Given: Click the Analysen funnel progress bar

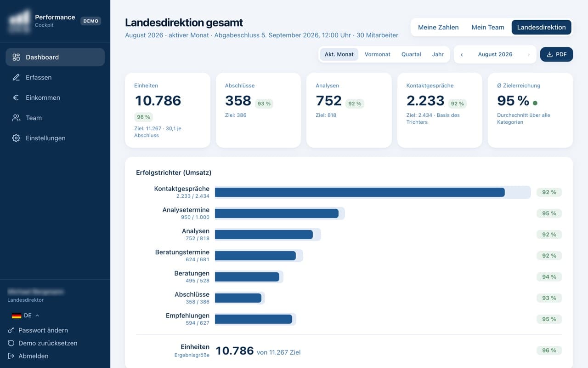Looking at the screenshot, I should (x=268, y=235).
